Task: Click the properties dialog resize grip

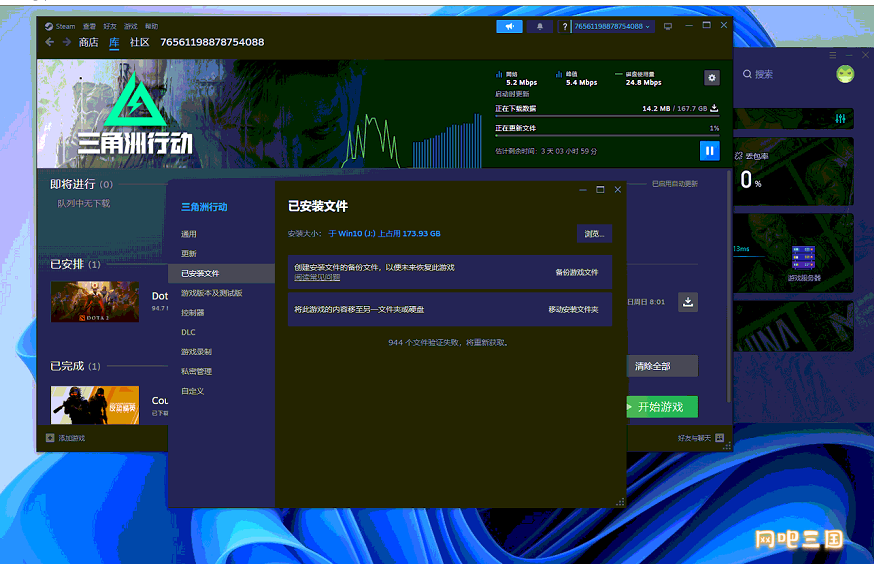Action: click(620, 502)
